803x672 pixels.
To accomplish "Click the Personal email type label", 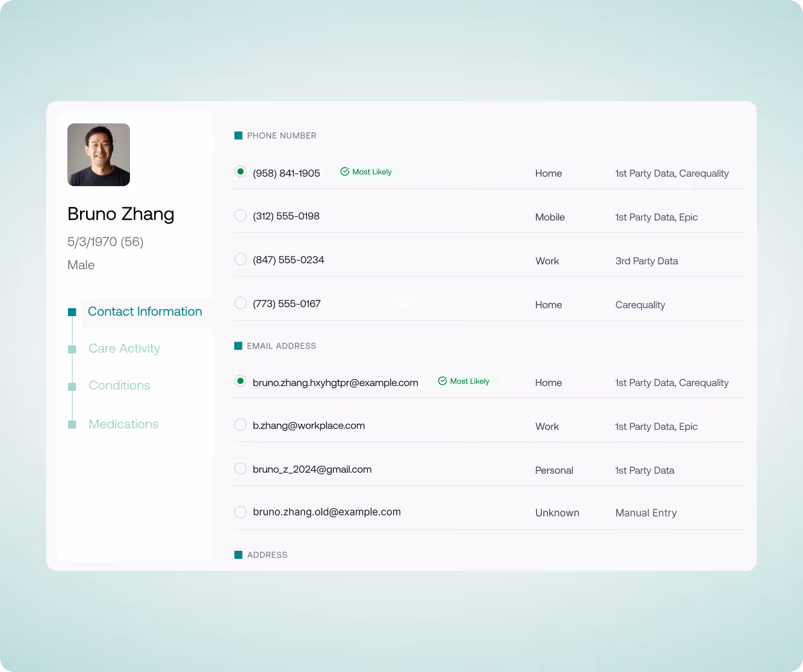I will coord(554,471).
